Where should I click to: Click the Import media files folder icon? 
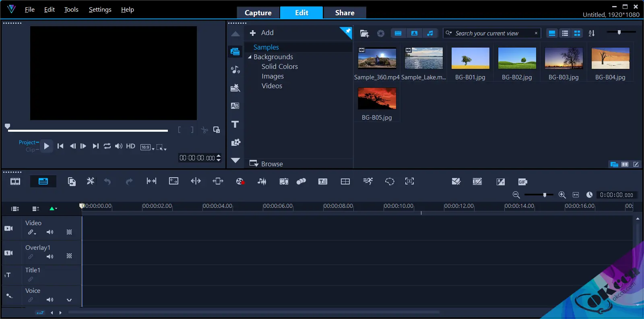364,33
